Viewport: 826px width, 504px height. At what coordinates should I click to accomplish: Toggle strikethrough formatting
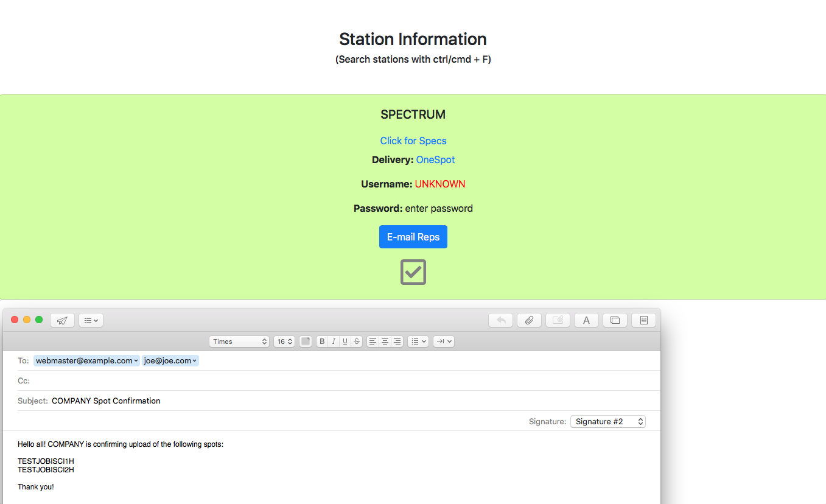357,341
